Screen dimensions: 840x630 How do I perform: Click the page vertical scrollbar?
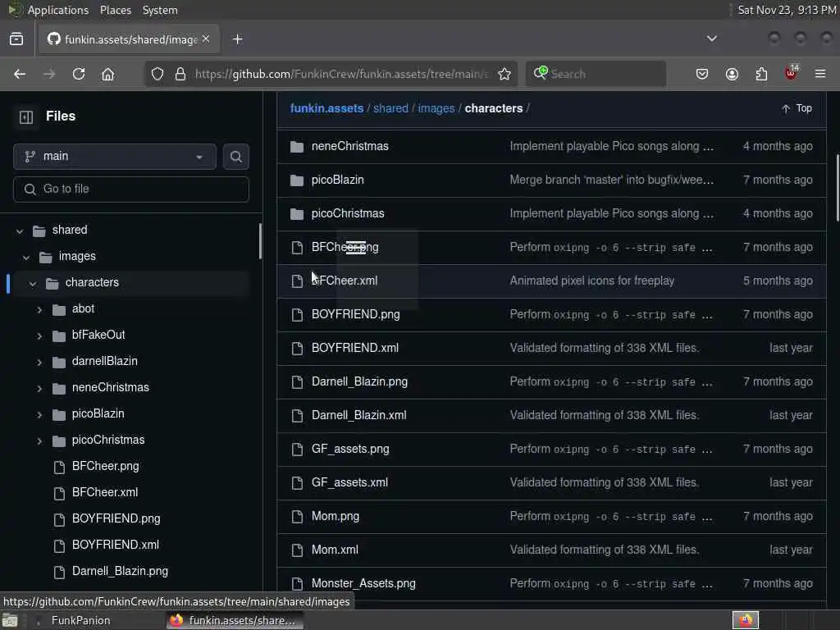(x=838, y=188)
